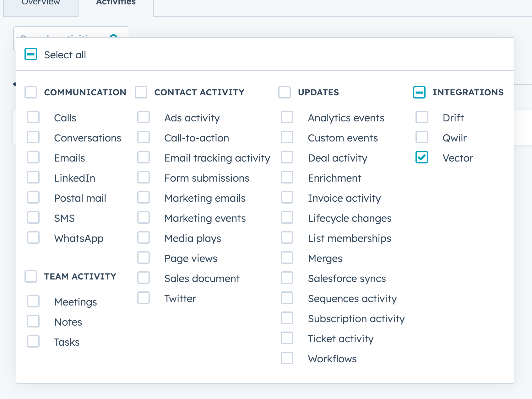
Task: Toggle the Integrations group checkbox
Action: pos(419,92)
